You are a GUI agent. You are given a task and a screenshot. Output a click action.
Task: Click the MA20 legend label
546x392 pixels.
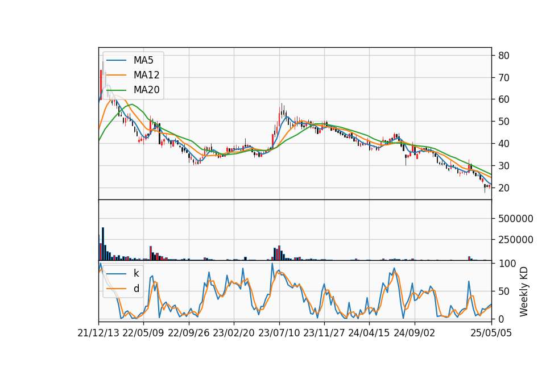pyautogui.click(x=146, y=90)
